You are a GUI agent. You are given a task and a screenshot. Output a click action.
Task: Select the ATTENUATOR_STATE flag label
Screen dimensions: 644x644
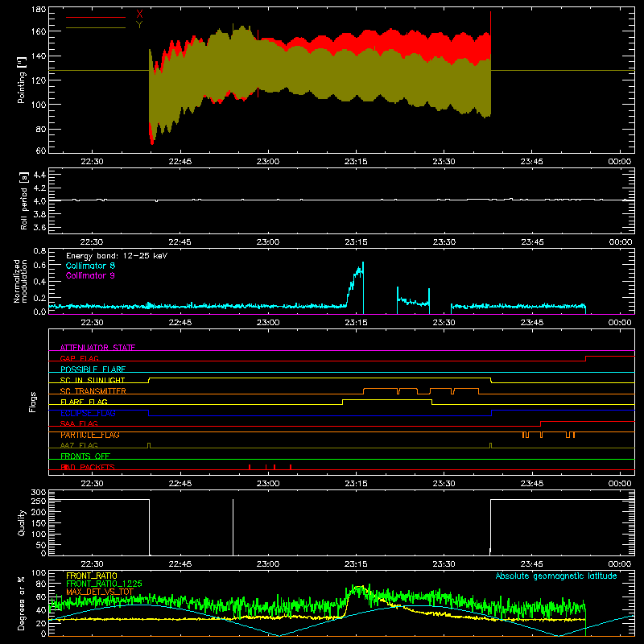click(97, 348)
